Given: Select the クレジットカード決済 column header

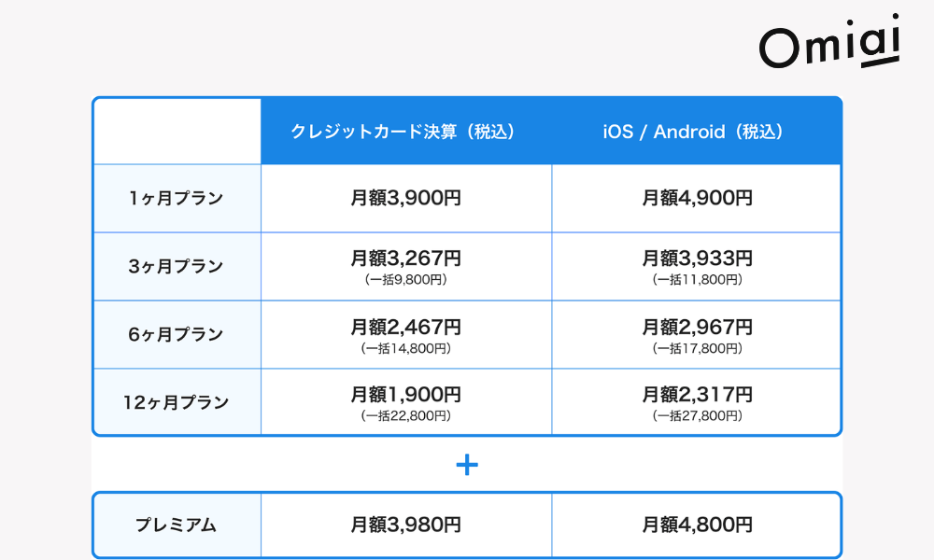Looking at the screenshot, I should pos(403,132).
